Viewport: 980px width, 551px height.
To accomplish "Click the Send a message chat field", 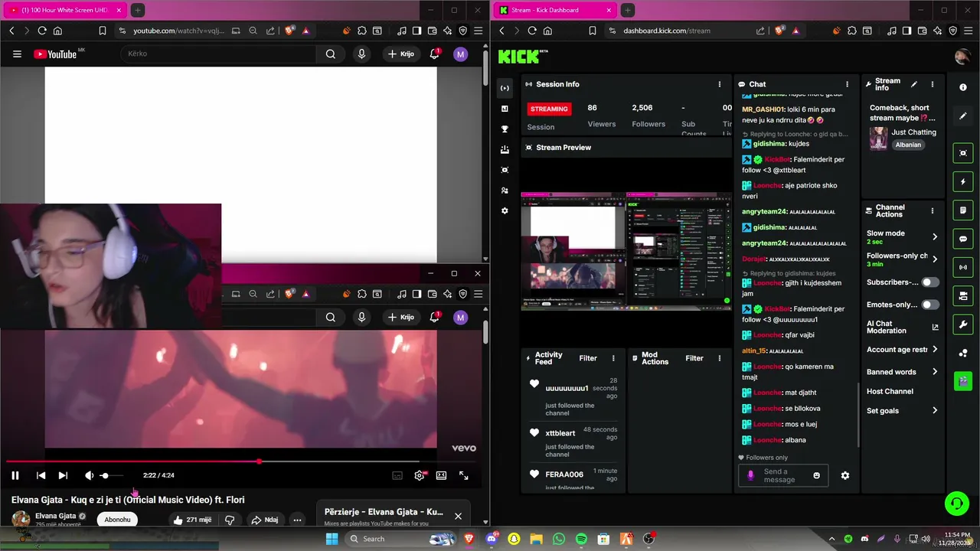I will point(784,475).
